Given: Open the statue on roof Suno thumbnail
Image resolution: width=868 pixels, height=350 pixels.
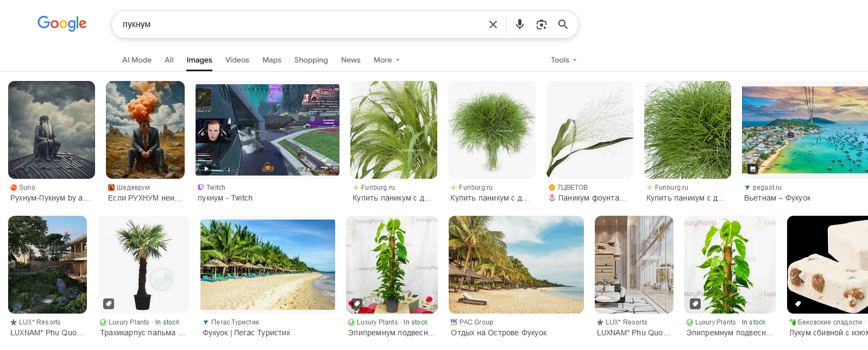Looking at the screenshot, I should (52, 130).
